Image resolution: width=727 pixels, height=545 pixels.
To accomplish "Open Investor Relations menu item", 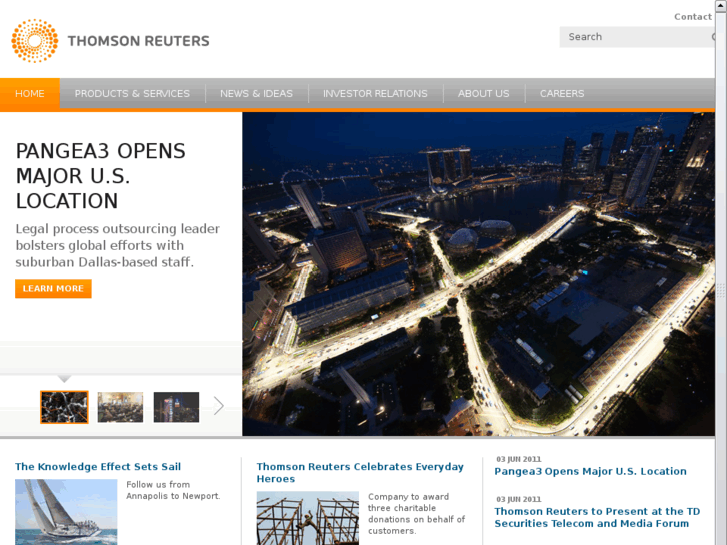I will pyautogui.click(x=375, y=94).
